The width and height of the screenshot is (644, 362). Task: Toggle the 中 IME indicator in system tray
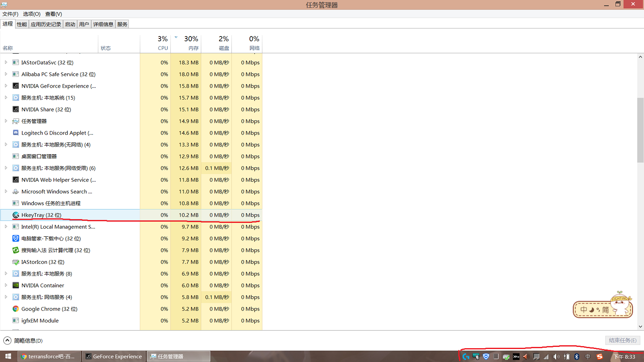click(588, 357)
